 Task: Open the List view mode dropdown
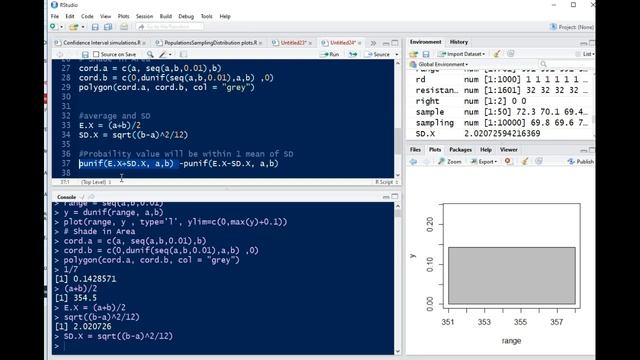point(585,54)
